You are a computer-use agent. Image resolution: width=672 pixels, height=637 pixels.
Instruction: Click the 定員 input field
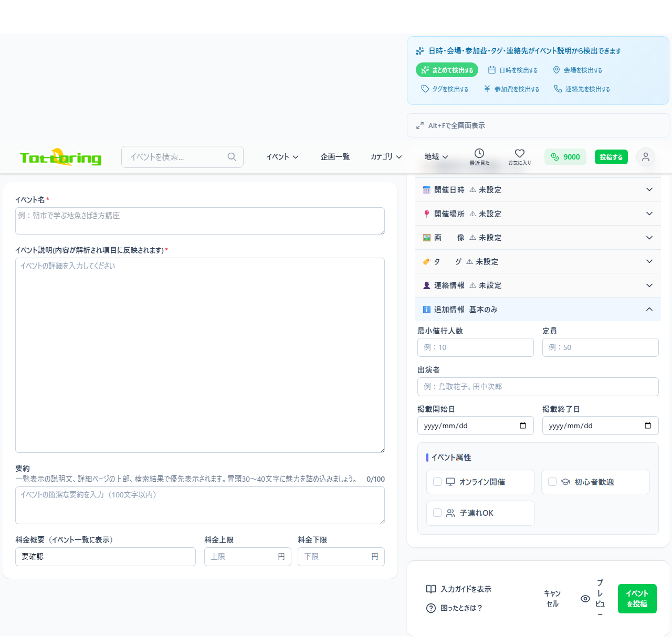(x=601, y=347)
